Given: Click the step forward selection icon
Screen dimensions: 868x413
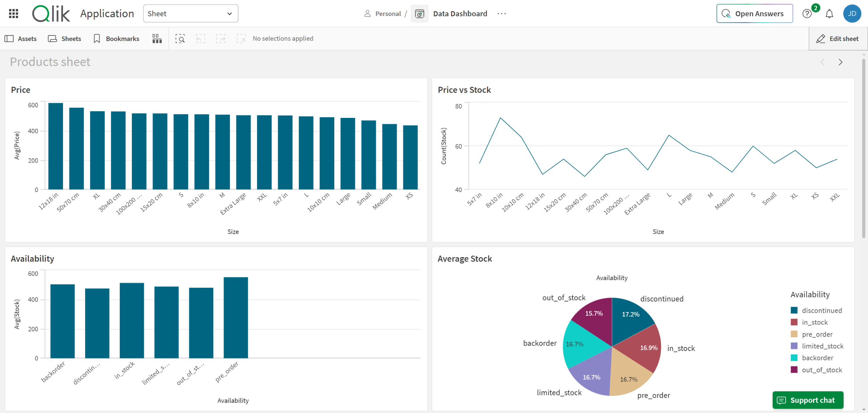Looking at the screenshot, I should tap(221, 39).
